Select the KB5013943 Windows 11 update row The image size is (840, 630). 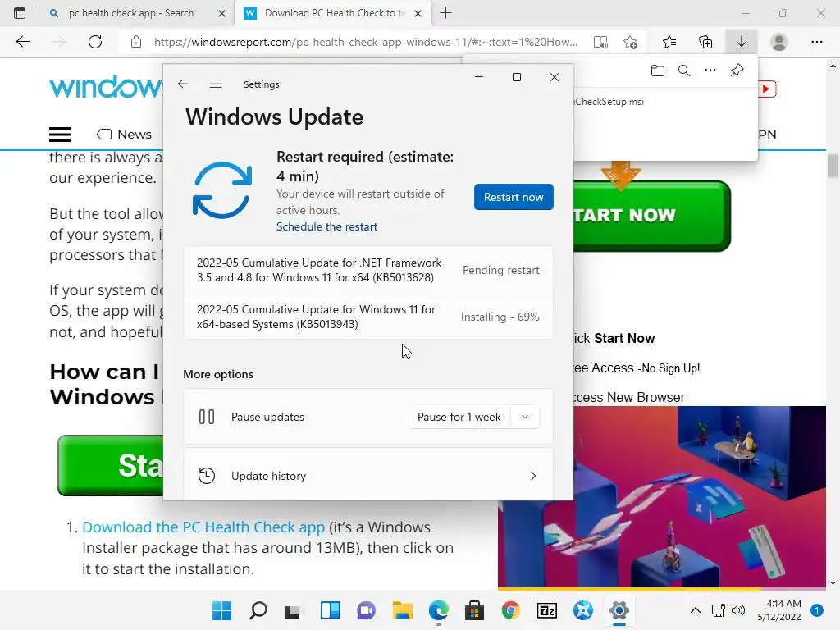pos(368,317)
